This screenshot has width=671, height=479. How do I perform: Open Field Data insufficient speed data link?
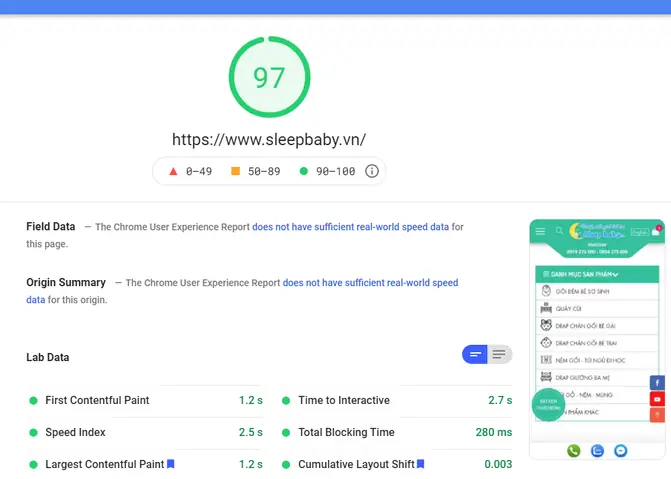tap(350, 227)
